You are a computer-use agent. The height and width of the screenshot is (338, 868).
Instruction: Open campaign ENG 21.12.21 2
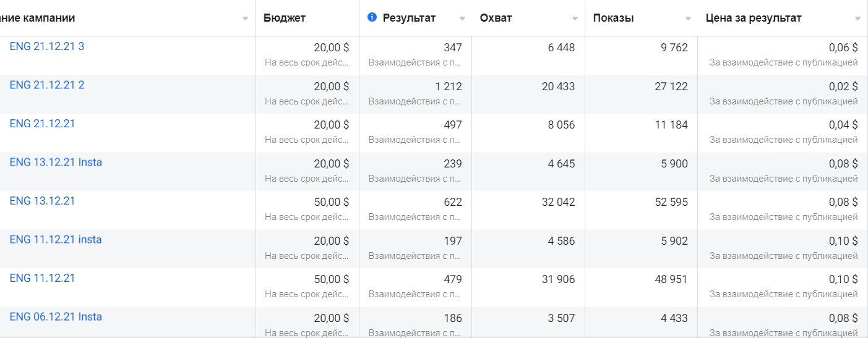[47, 85]
